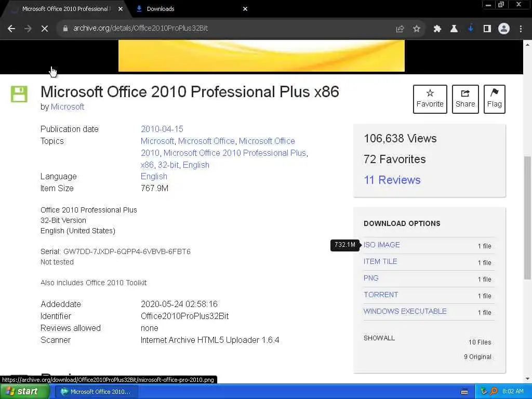Close the Downloads tab
The image size is (532, 399).
coord(245,9)
